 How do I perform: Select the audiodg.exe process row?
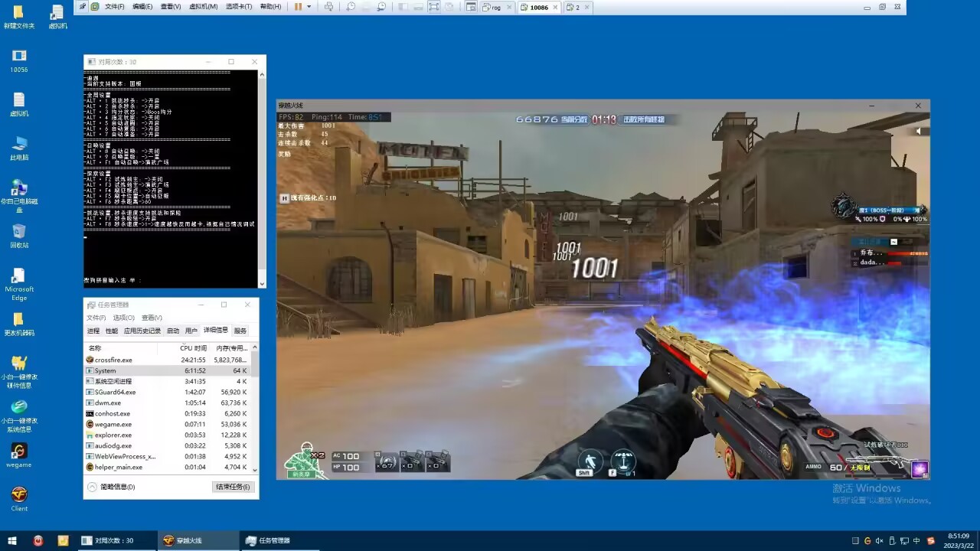167,445
